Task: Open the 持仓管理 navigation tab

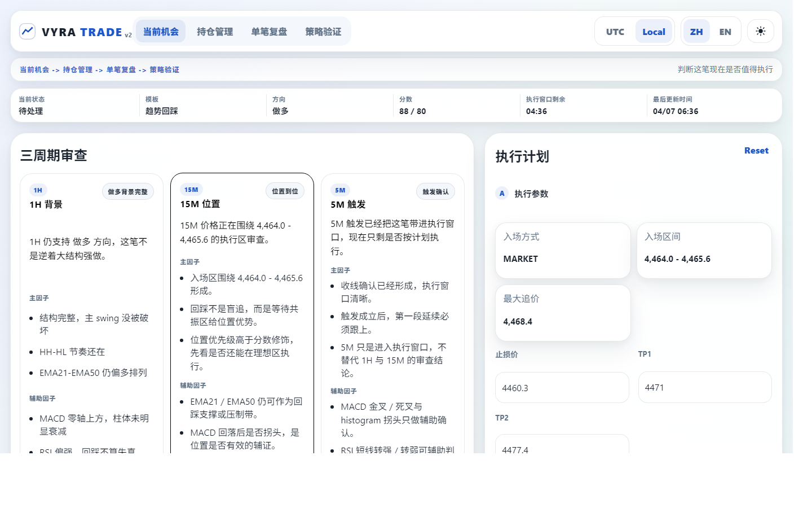Action: [x=214, y=32]
